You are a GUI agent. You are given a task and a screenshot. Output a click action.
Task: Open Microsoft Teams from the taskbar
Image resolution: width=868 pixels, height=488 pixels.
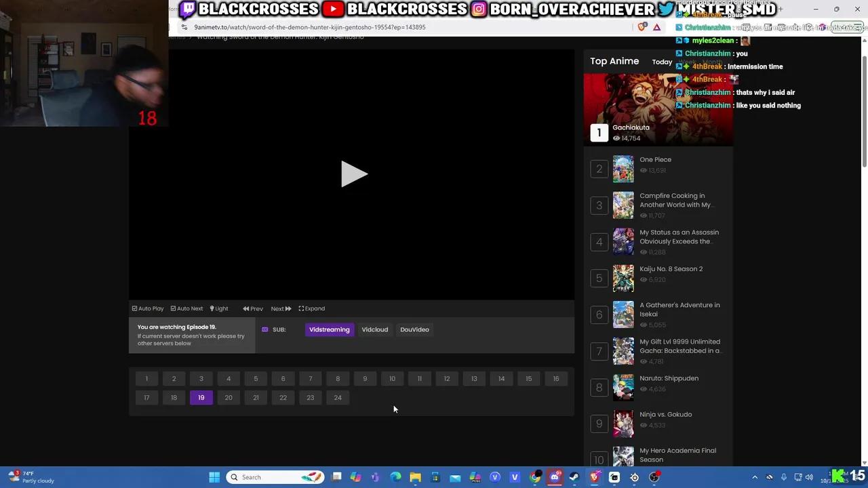pyautogui.click(x=375, y=477)
